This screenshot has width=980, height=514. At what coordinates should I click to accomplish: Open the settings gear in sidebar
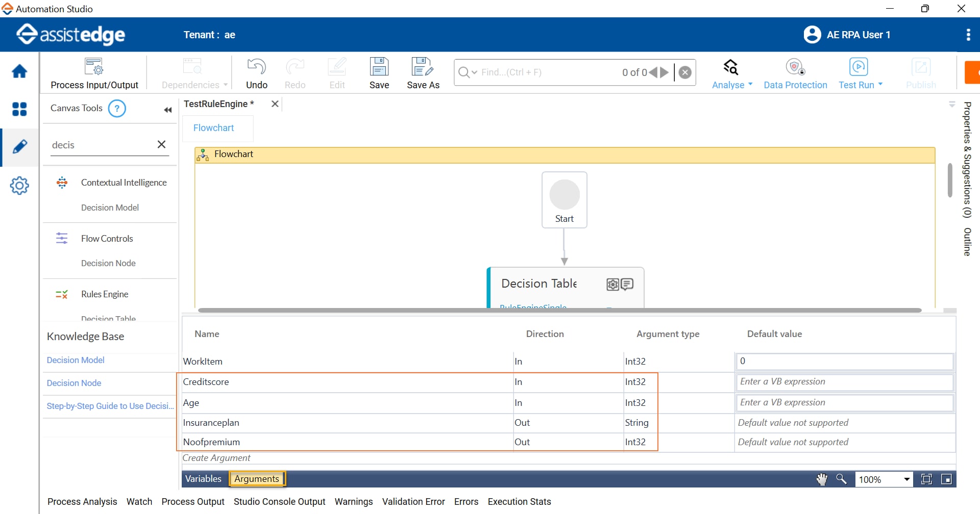19,186
